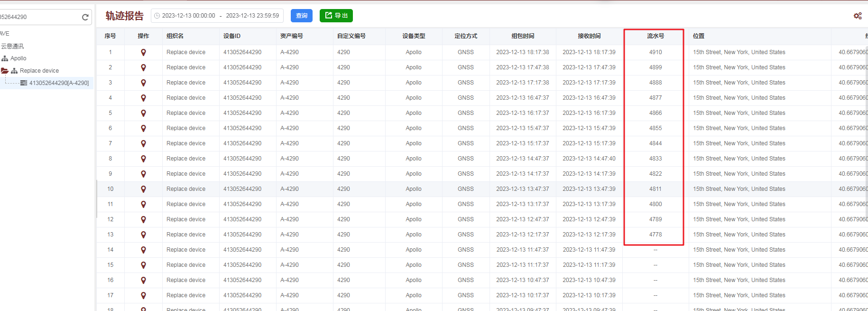Click the start date 2023-12-13 00:00:00

tap(188, 16)
